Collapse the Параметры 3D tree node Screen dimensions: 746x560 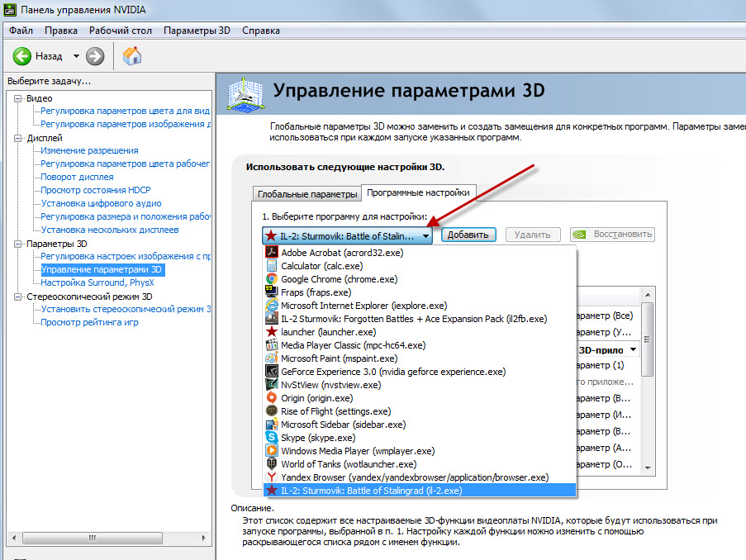pyautogui.click(x=18, y=244)
